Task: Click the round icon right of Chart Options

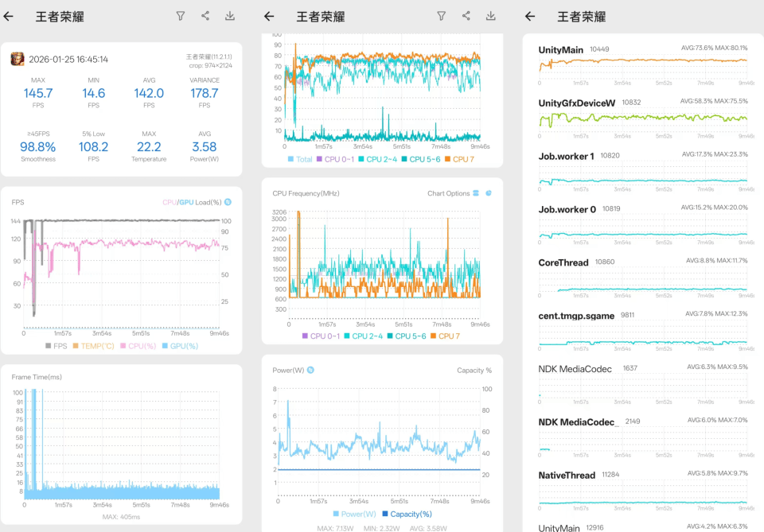Action: click(489, 193)
